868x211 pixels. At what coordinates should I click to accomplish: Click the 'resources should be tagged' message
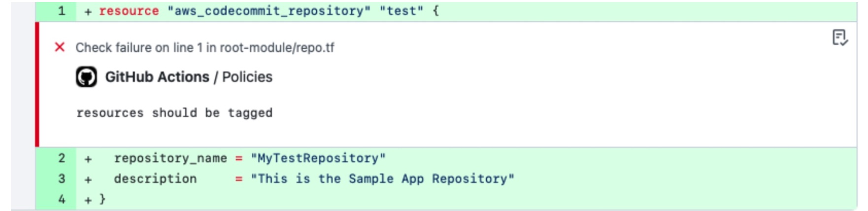(x=174, y=113)
